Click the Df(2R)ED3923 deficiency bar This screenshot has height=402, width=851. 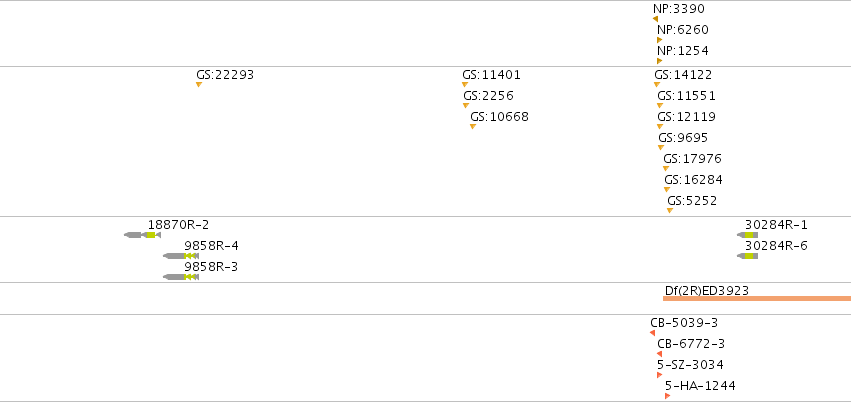pyautogui.click(x=757, y=298)
